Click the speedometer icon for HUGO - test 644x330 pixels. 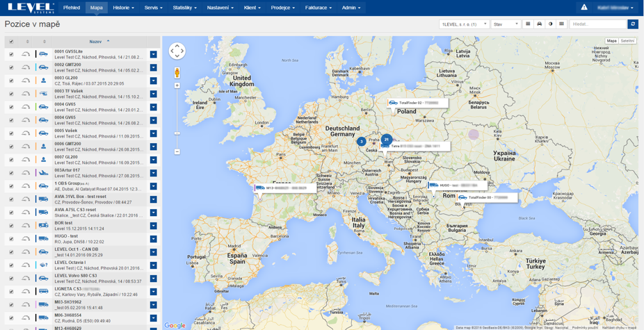(26, 238)
